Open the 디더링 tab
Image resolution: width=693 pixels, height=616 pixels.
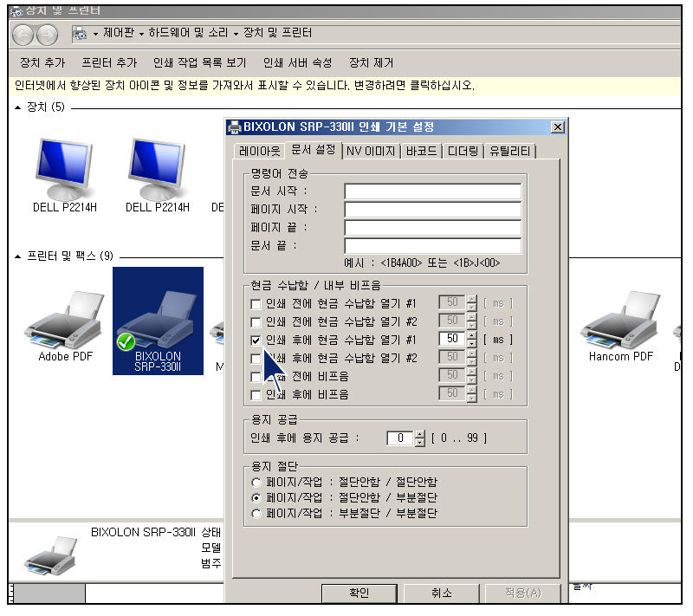click(463, 152)
